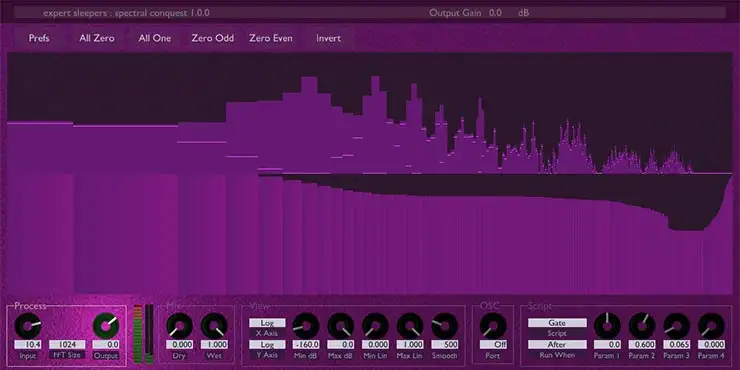Image resolution: width=740 pixels, height=370 pixels.
Task: Open the Y Axis Log dropdown
Action: pyautogui.click(x=267, y=345)
